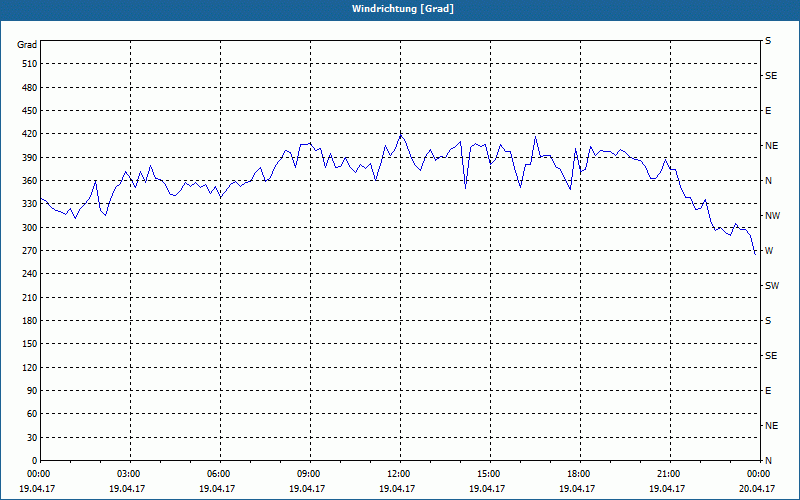Click the 19.04.17 date under 03:00
The width and height of the screenshot is (800, 500).
click(x=127, y=489)
